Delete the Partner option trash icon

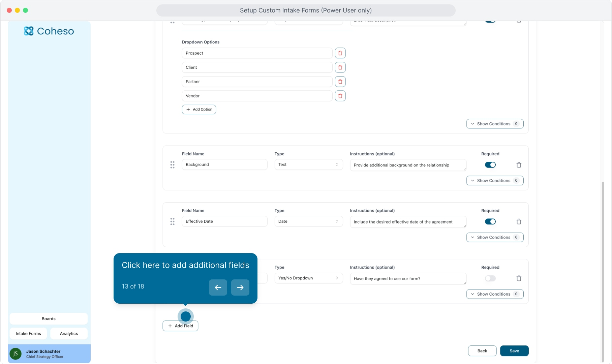point(340,82)
